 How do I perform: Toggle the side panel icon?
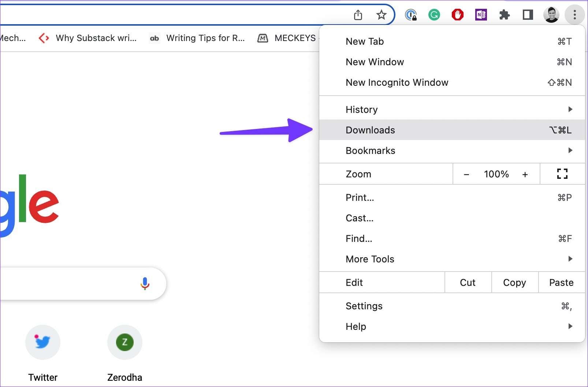click(x=528, y=15)
